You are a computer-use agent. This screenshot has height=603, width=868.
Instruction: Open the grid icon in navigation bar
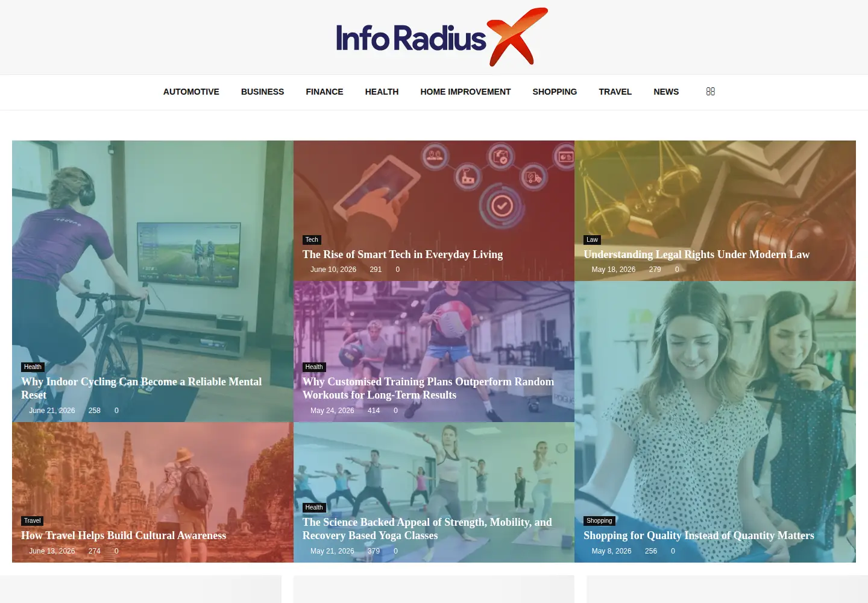click(x=711, y=92)
